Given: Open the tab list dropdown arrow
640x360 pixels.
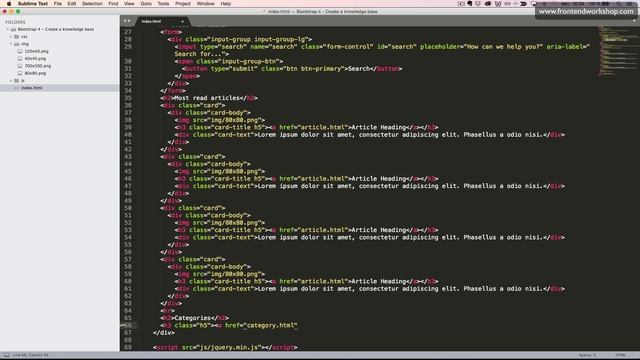Looking at the screenshot, I should click(x=635, y=21).
